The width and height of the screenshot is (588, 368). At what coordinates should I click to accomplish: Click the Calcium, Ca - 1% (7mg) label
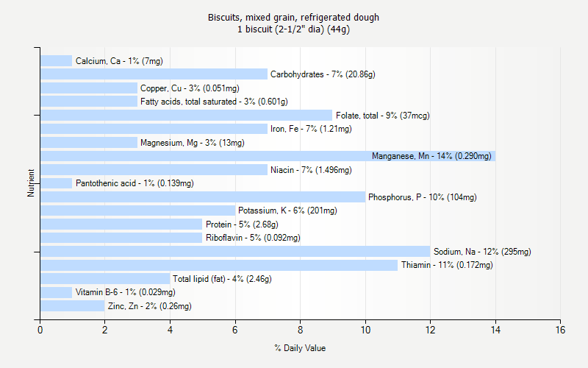[119, 61]
